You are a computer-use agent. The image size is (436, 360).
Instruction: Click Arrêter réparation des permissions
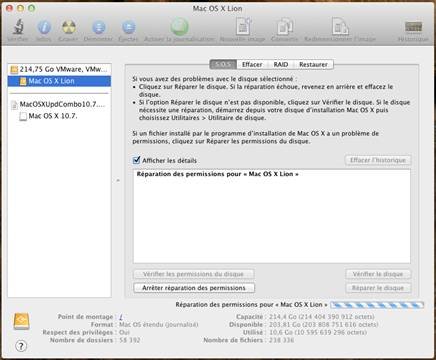(x=194, y=288)
